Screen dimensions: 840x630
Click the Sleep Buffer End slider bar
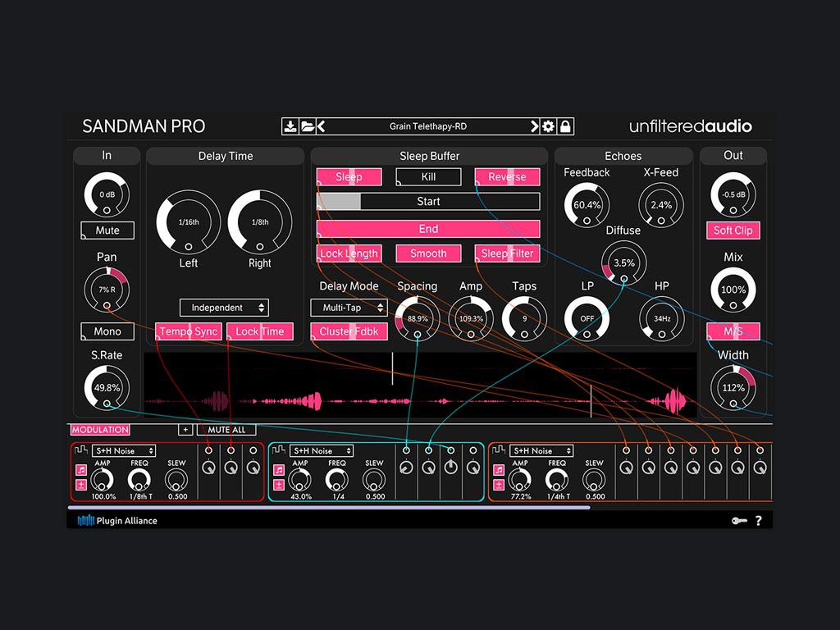click(x=428, y=229)
